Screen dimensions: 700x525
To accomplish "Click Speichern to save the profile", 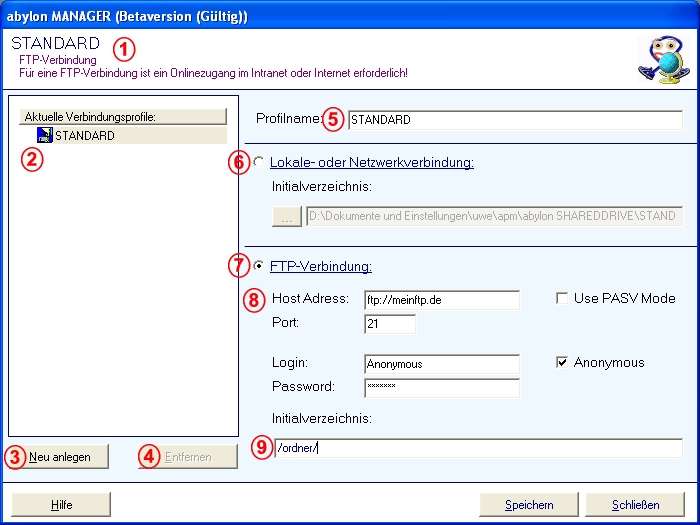I will [x=529, y=505].
